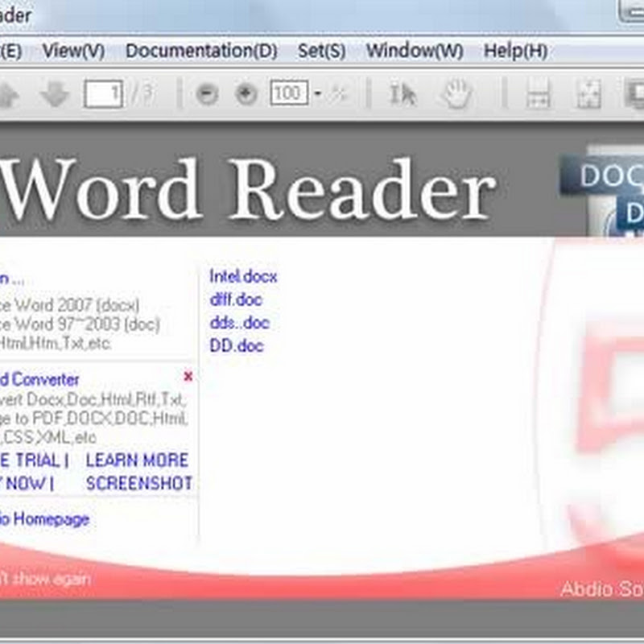The image size is (644, 644).
Task: Open the zoom percentage dropdown arrow
Action: point(317,93)
